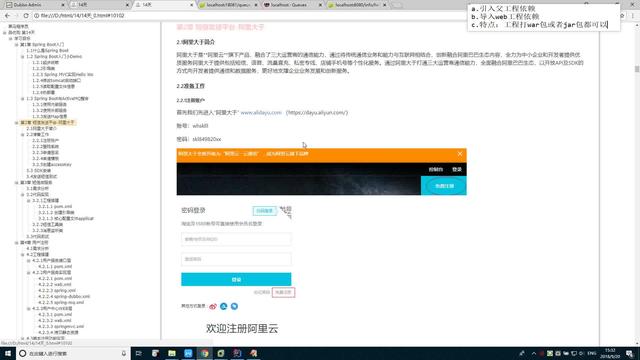Open the www.alidayu.com link
This screenshot has height=360, width=640.
coord(261,113)
